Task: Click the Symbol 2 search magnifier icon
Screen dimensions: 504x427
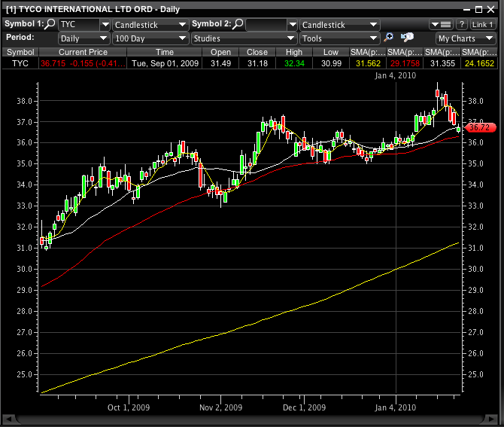Action: 238,24
